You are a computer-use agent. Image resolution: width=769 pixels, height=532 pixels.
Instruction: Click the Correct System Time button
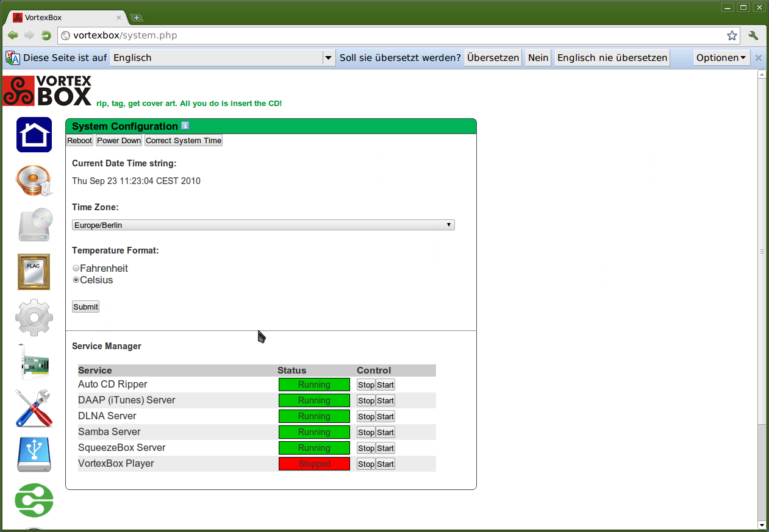pyautogui.click(x=184, y=141)
